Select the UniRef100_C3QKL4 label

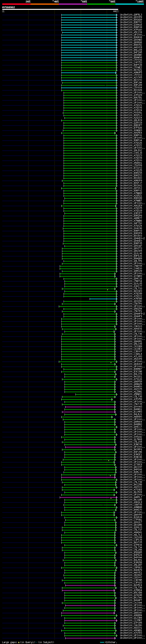(x=131, y=354)
